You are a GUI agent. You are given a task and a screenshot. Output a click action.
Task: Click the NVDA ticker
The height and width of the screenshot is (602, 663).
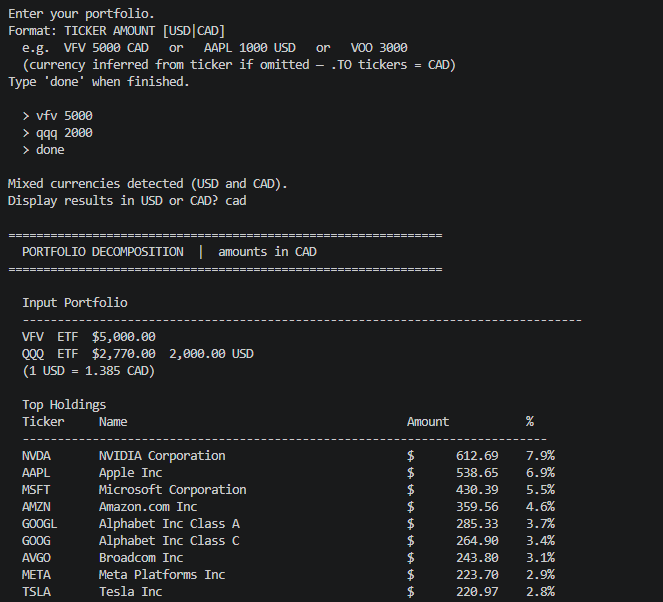tap(36, 456)
